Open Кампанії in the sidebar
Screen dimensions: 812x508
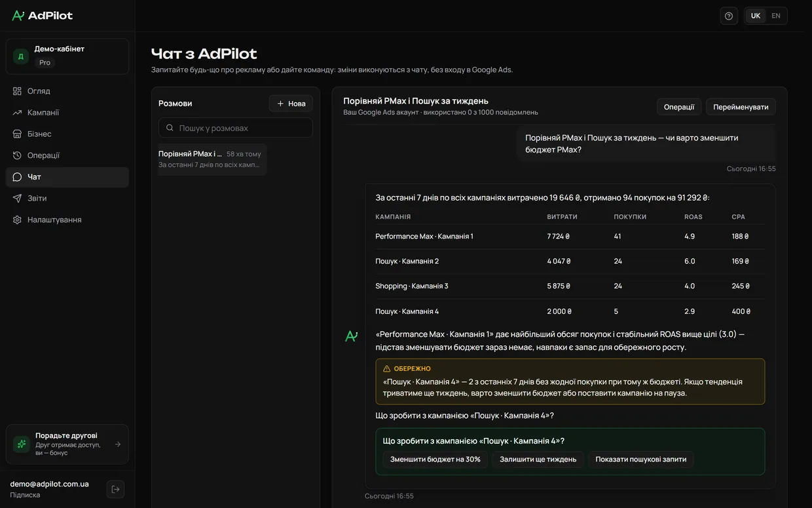point(67,113)
